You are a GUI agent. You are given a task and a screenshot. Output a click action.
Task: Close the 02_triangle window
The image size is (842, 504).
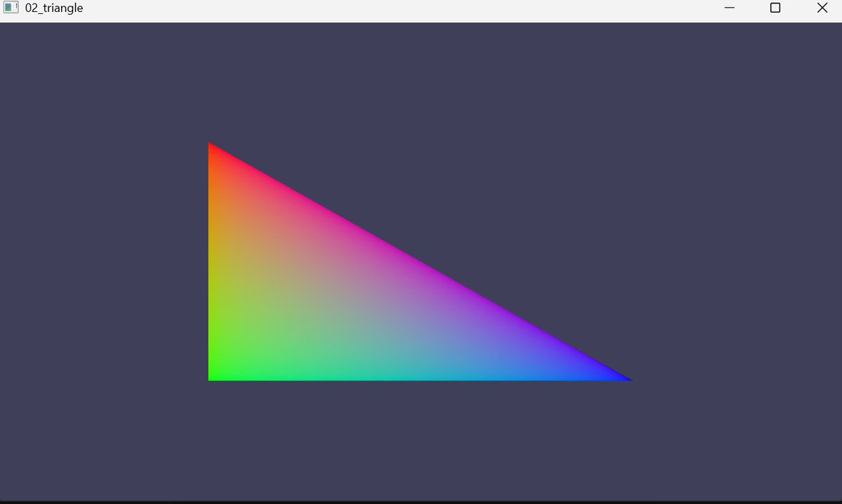click(822, 8)
